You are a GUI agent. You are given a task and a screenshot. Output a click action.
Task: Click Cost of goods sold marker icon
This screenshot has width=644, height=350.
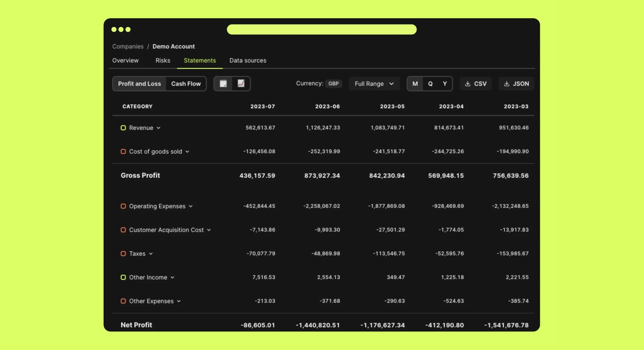coord(123,152)
